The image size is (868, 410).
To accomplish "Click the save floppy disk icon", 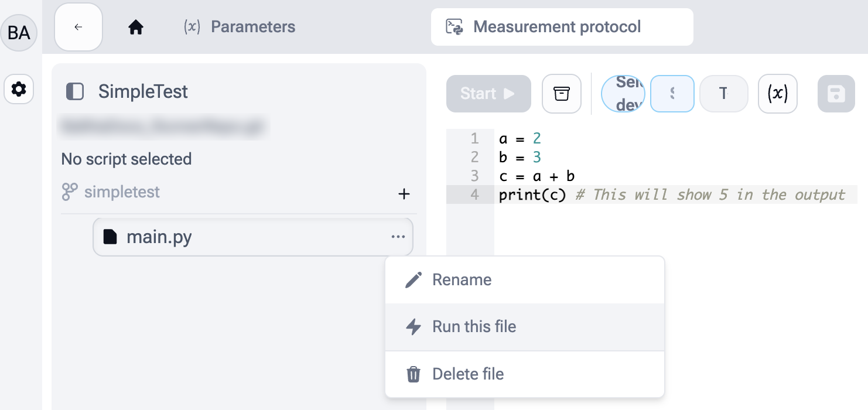I will [836, 94].
